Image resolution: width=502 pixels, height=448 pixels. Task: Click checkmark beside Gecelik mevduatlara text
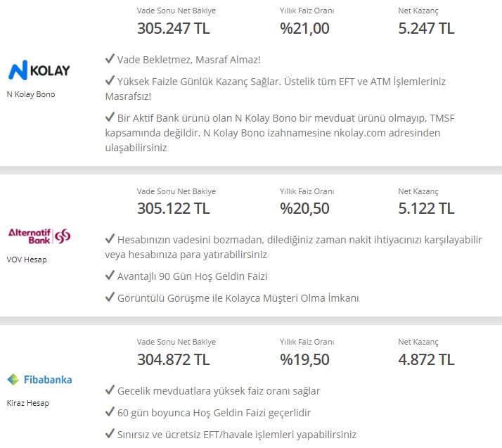pos(110,390)
